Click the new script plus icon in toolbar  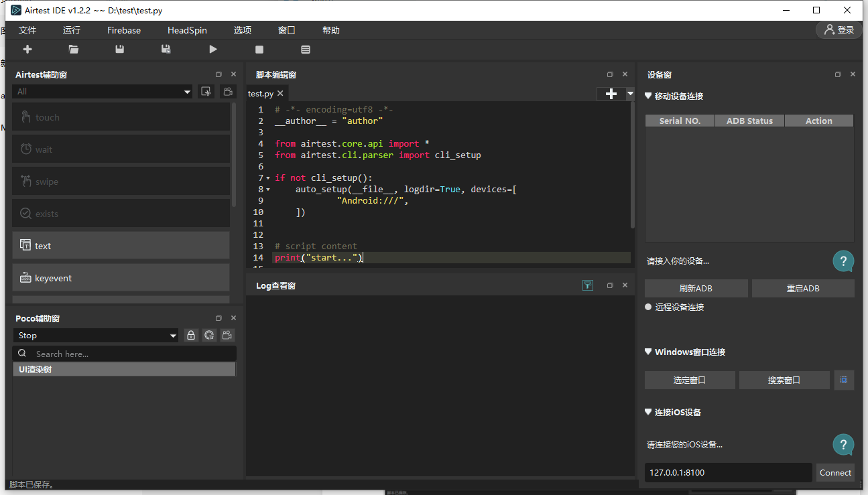27,49
